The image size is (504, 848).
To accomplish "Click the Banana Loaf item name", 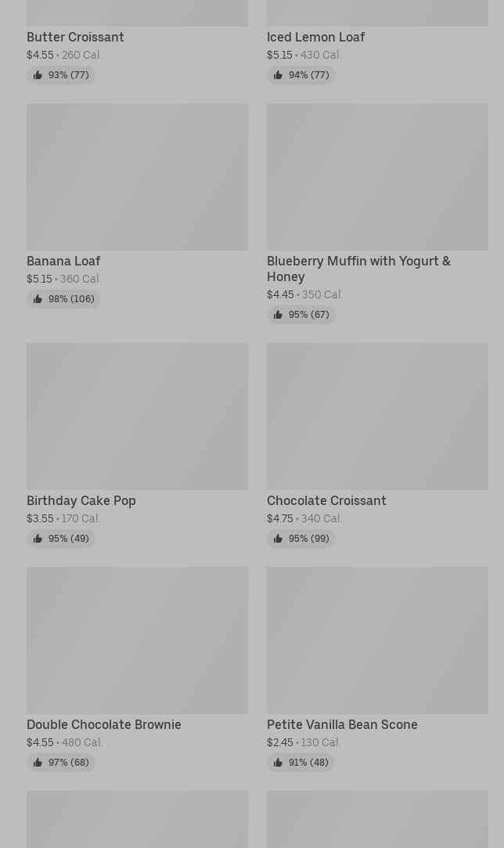I will pos(63,261).
